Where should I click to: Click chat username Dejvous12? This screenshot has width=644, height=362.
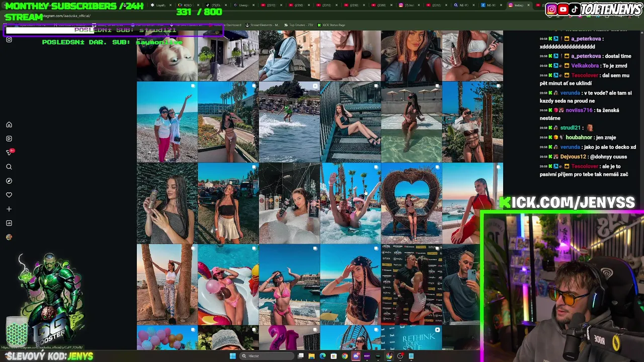573,157
